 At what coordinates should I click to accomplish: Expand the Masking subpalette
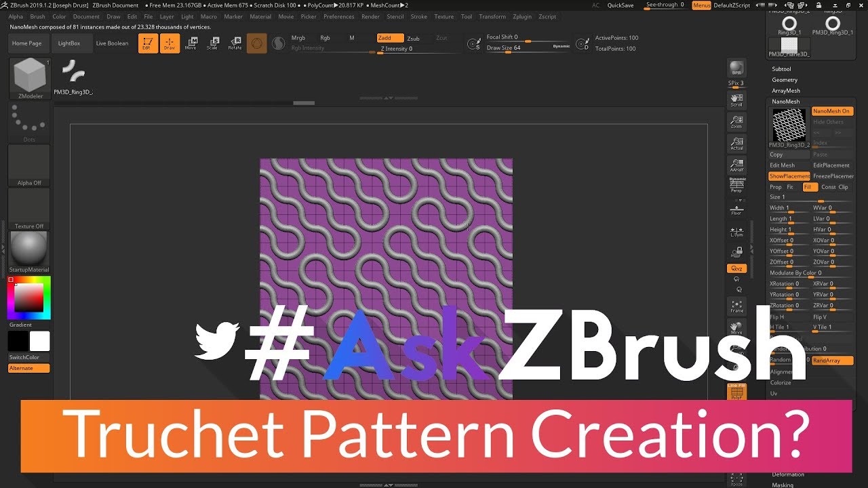click(783, 485)
